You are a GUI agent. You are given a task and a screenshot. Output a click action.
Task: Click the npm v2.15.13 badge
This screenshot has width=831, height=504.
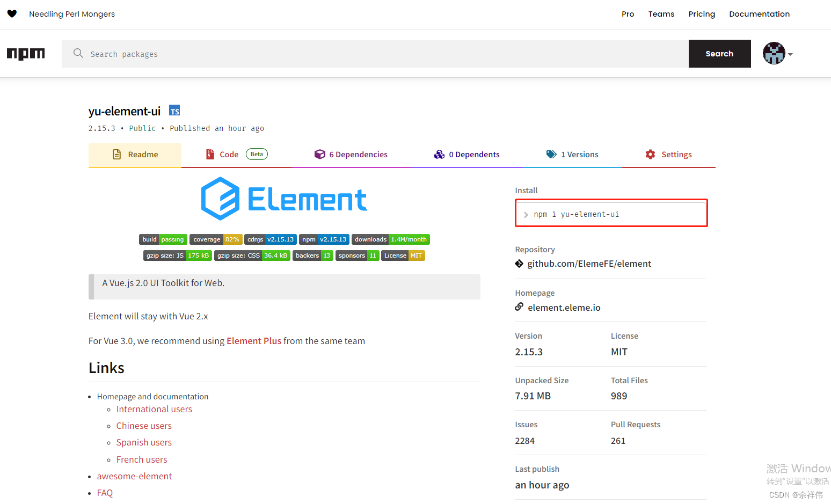point(324,239)
